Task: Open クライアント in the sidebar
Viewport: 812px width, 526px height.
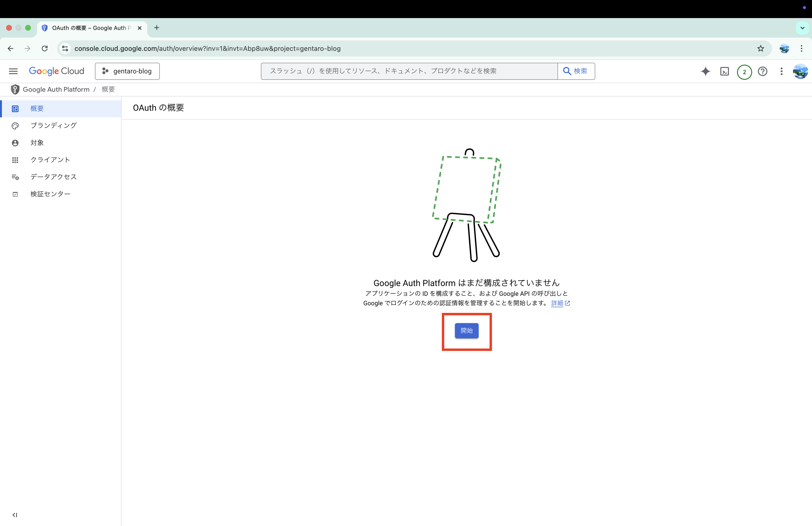Action: [x=61, y=160]
